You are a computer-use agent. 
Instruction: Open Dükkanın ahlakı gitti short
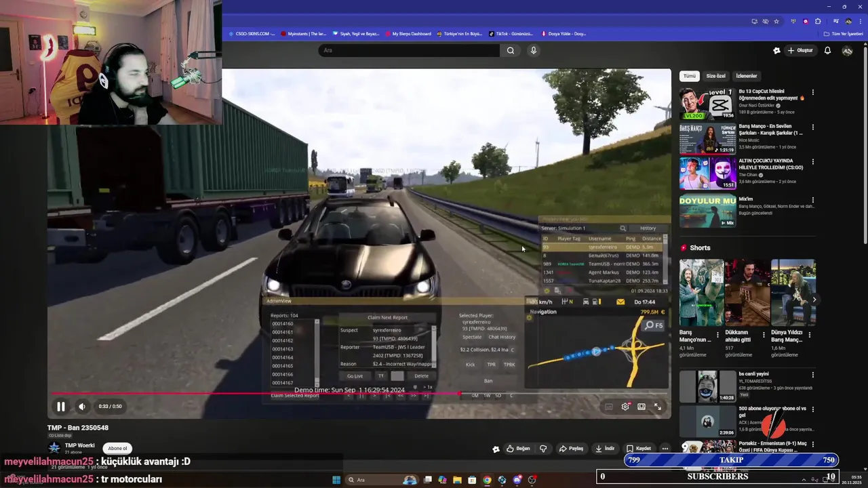click(747, 292)
